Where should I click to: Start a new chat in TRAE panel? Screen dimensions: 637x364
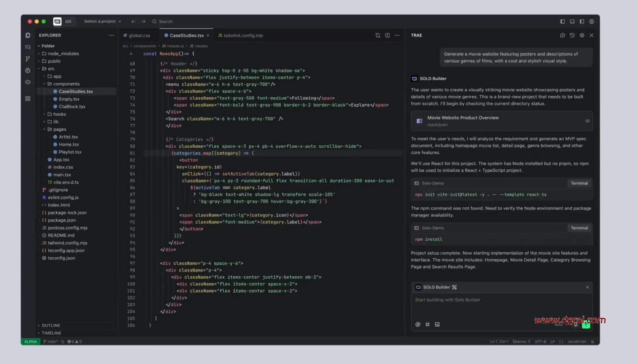click(563, 35)
